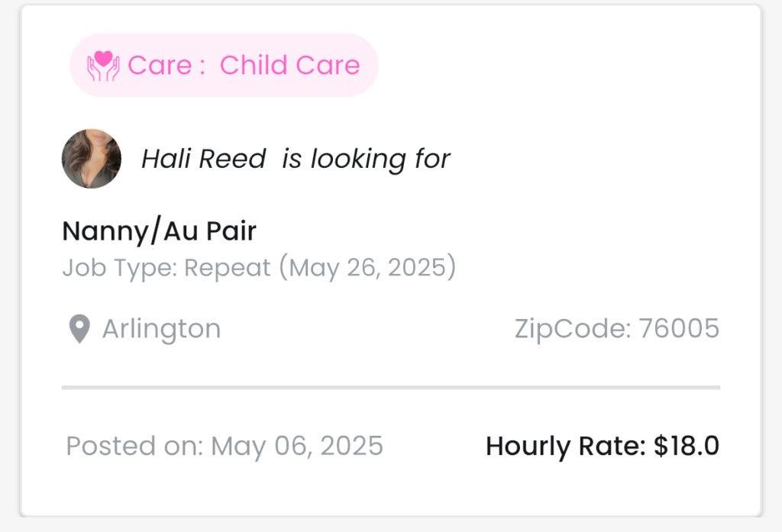Click the 'is looking for' text
Screen dimensions: 782x532
point(366,159)
